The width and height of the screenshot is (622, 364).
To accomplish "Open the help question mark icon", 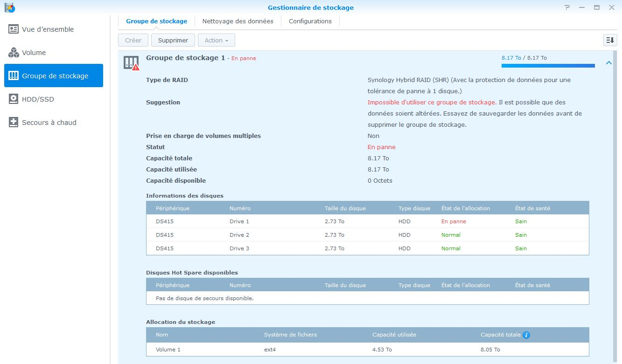I will coord(567,7).
